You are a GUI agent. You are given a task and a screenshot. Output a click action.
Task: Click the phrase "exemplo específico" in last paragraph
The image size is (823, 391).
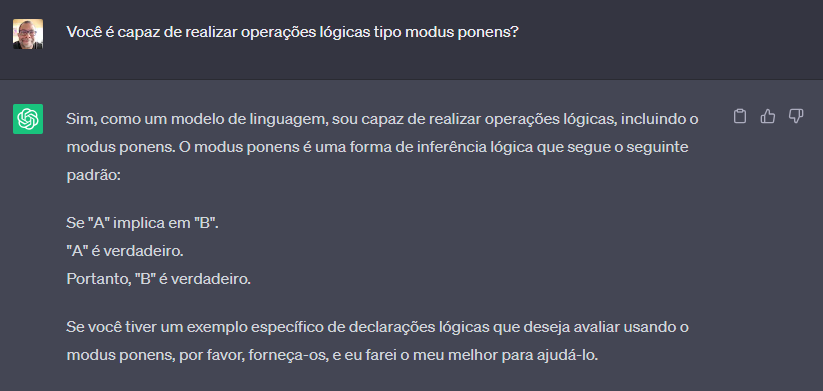click(x=243, y=327)
